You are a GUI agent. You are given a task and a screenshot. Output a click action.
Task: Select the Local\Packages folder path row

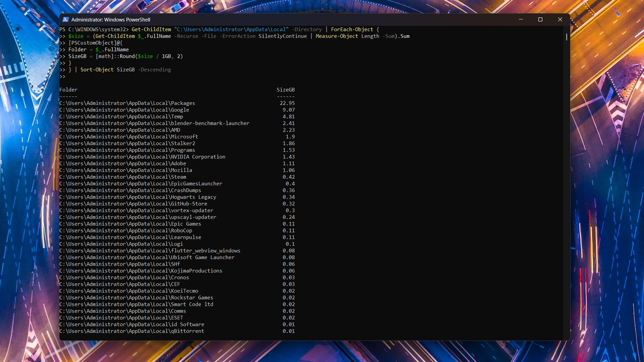[127, 103]
